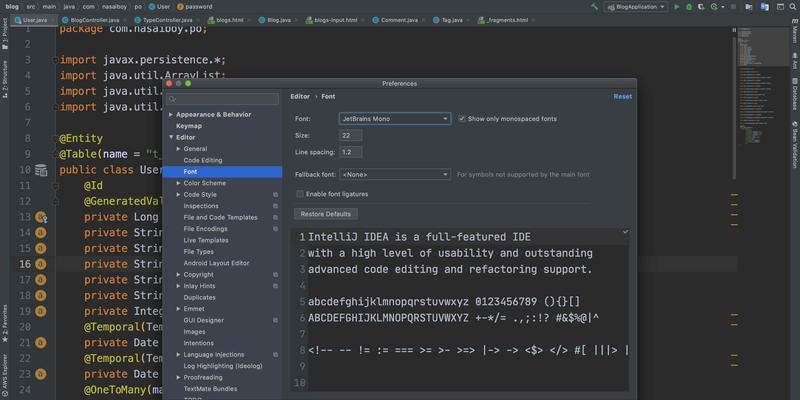Open the Bean Validation tool window
This screenshot has width=800, height=400.
click(794, 145)
